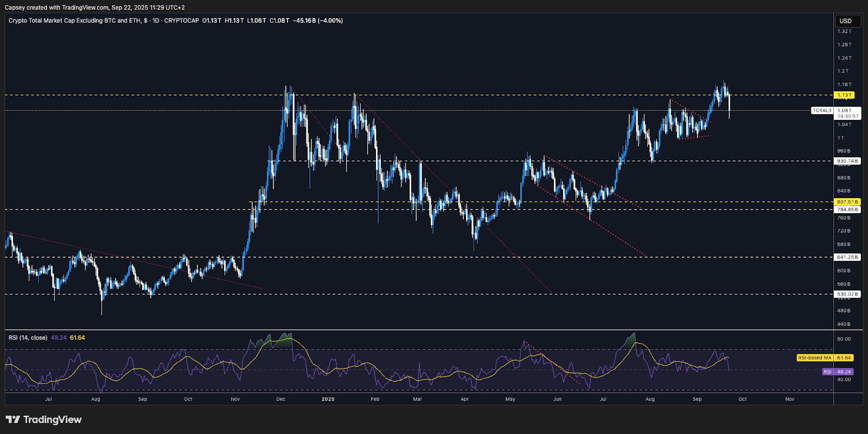868x434 pixels.
Task: Click the 930.74B horizontal level label
Action: [847, 161]
